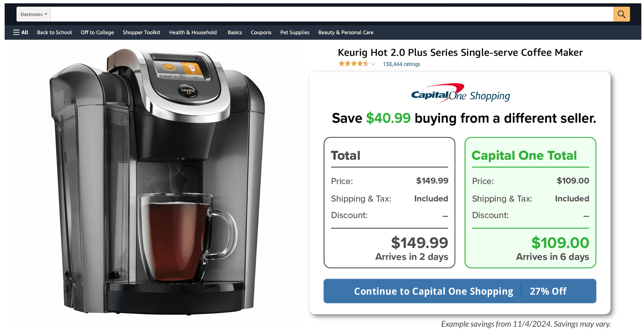Screen dimensions: 644x334
Task: Expand the rating breakdown chevron
Action: click(373, 64)
